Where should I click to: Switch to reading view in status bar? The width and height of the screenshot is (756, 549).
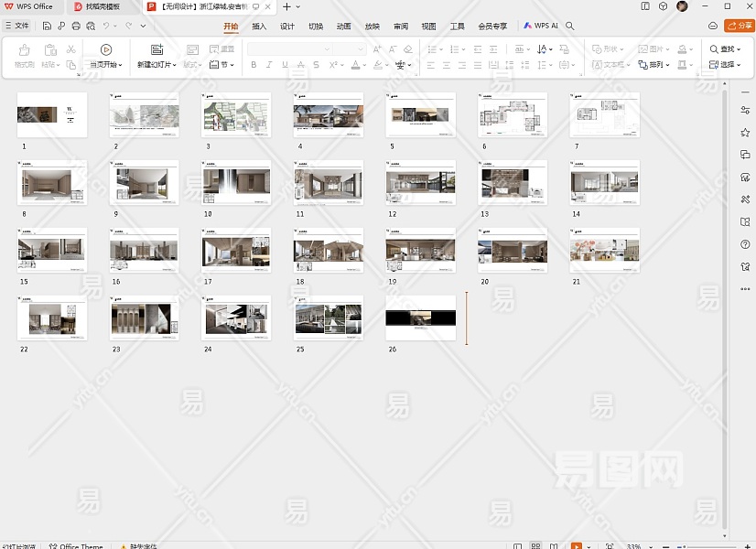(556, 545)
